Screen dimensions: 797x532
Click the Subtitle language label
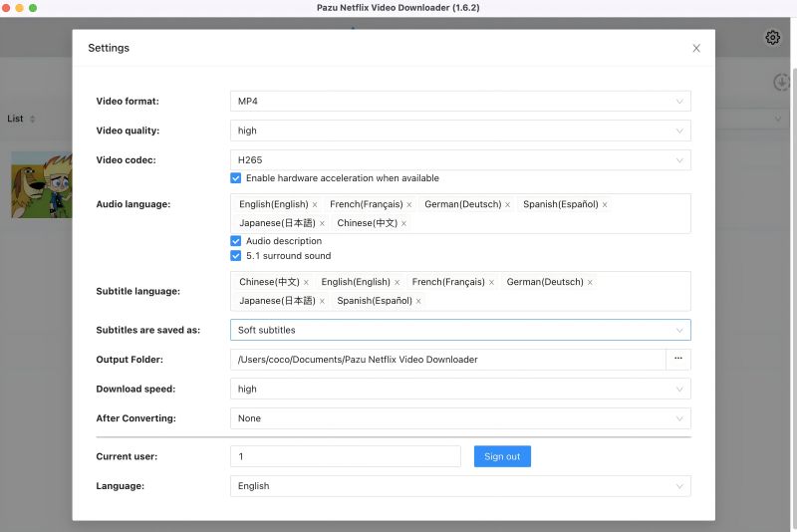pos(137,291)
